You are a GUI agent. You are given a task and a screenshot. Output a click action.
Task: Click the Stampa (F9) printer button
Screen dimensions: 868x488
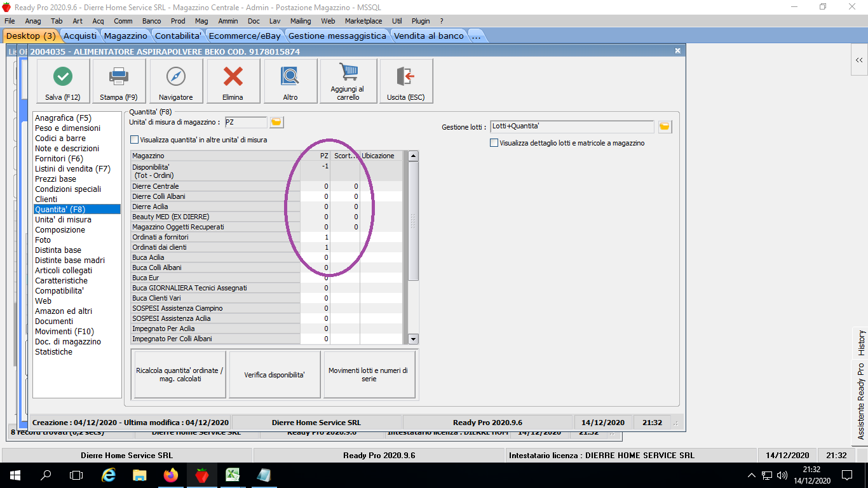click(x=119, y=81)
